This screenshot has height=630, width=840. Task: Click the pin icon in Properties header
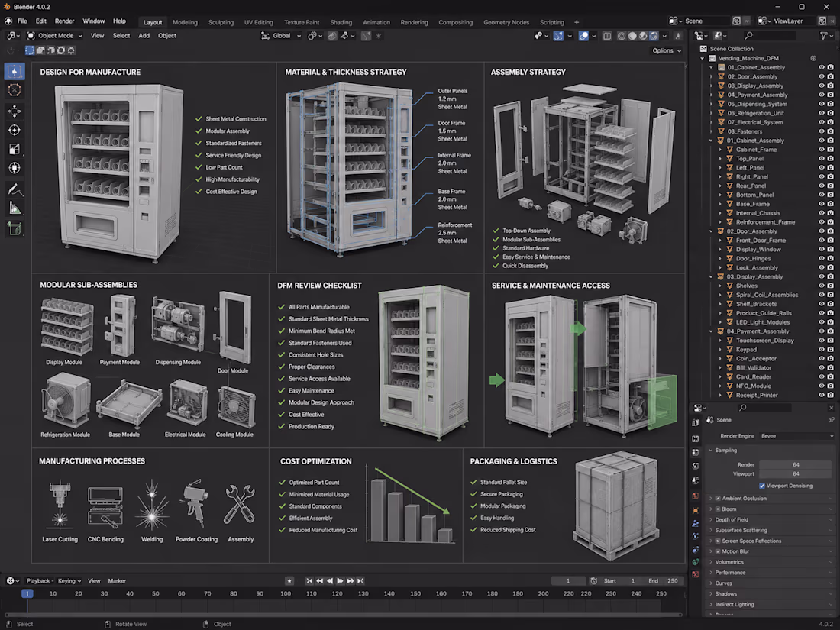(x=831, y=420)
